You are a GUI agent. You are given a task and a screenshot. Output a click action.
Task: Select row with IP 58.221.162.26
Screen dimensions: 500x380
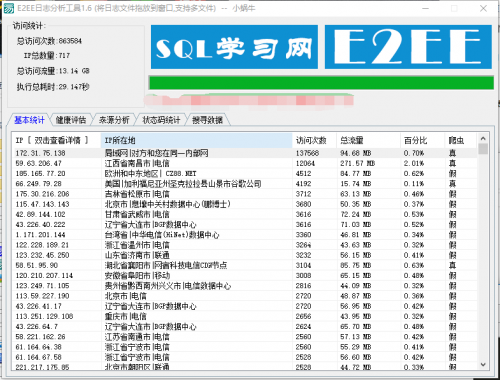(x=245, y=337)
